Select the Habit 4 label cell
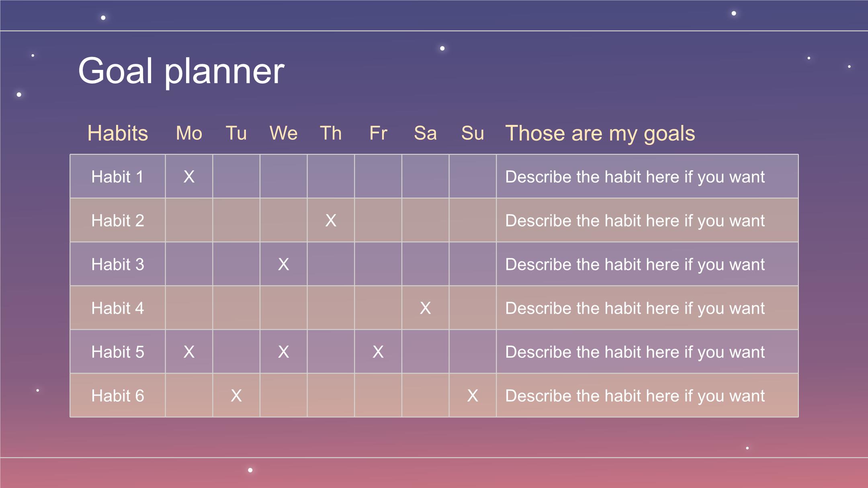 point(118,308)
